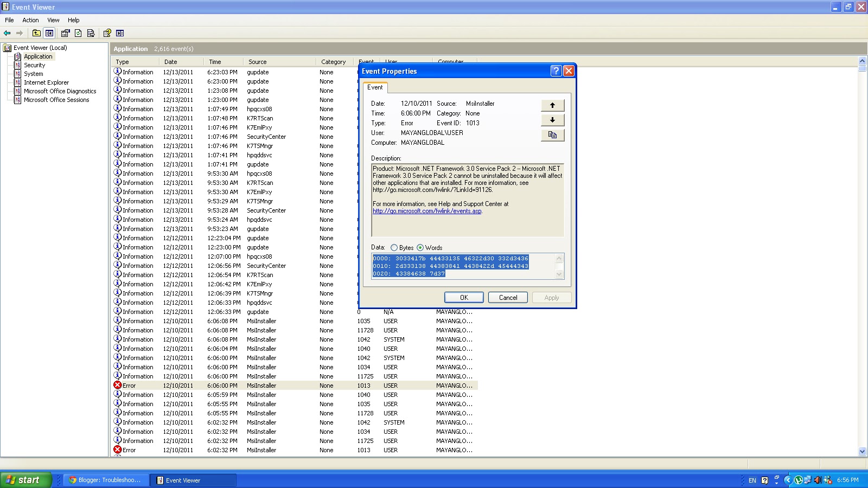Click the Back arrow in the toolbar

pos(7,33)
